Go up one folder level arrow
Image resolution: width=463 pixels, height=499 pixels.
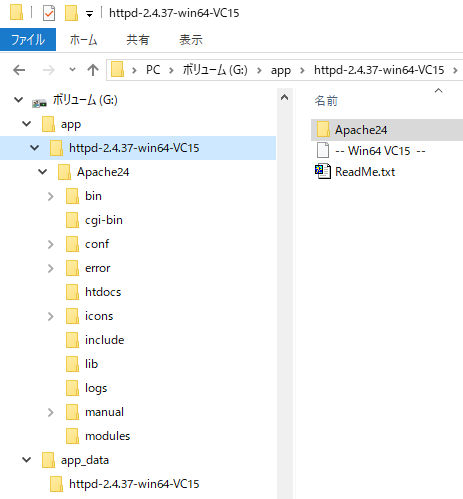point(93,70)
